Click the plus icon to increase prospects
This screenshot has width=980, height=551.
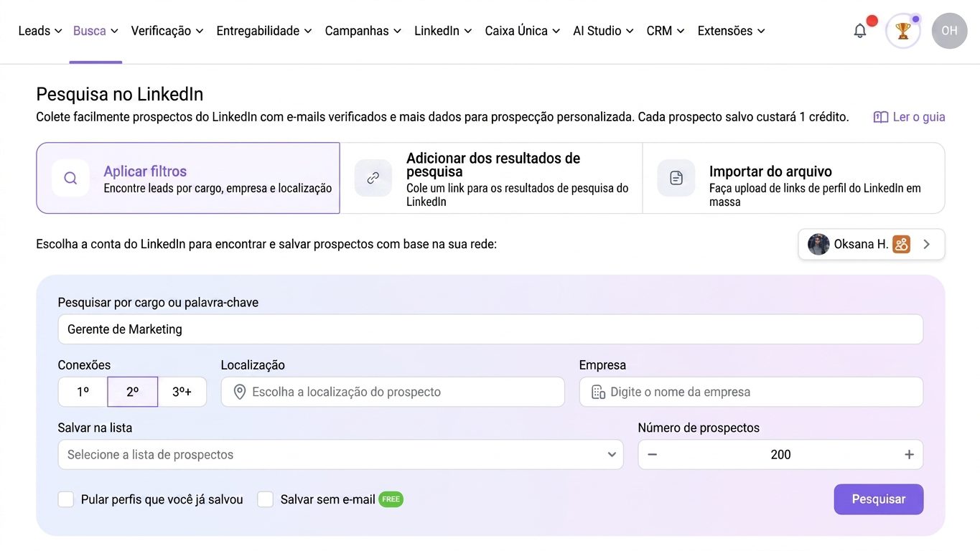[x=909, y=455]
